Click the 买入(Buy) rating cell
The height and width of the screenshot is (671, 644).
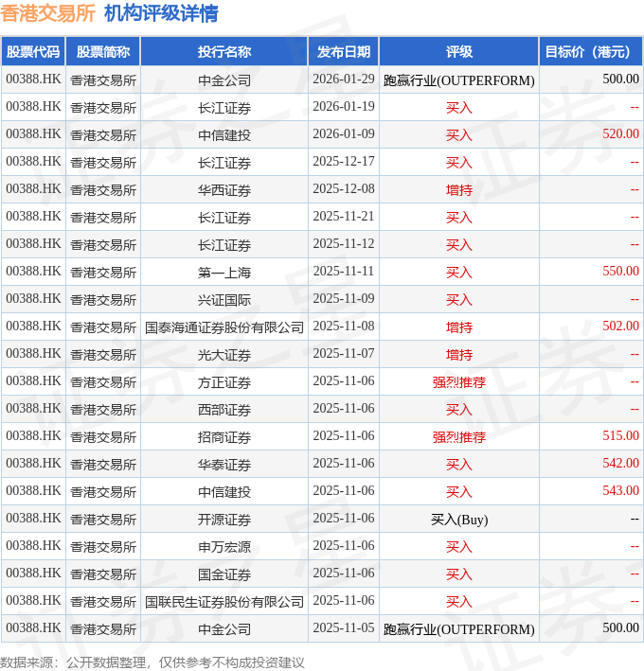click(459, 520)
